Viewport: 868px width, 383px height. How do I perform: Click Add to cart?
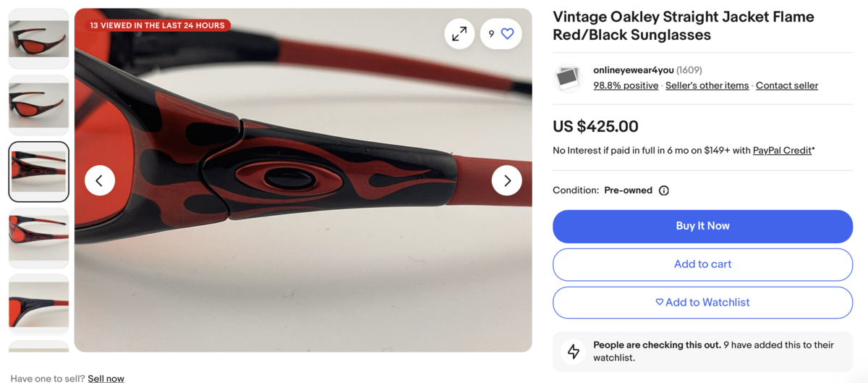click(702, 264)
